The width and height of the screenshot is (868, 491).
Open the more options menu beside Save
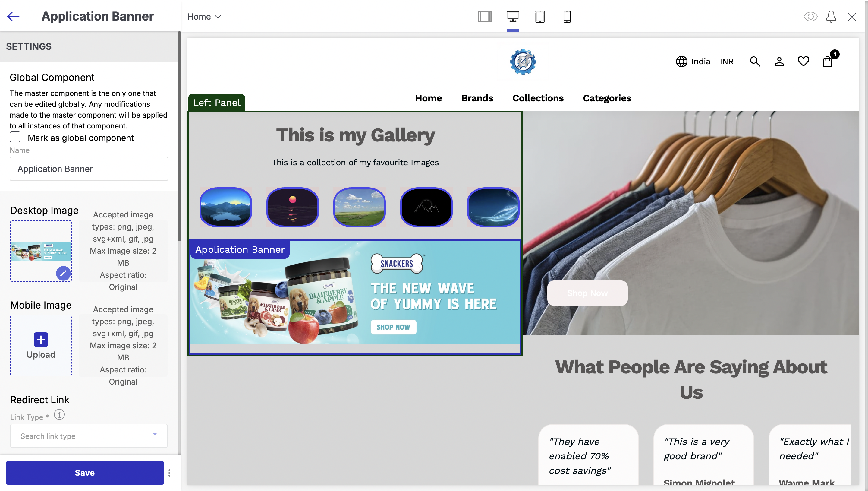(x=169, y=473)
